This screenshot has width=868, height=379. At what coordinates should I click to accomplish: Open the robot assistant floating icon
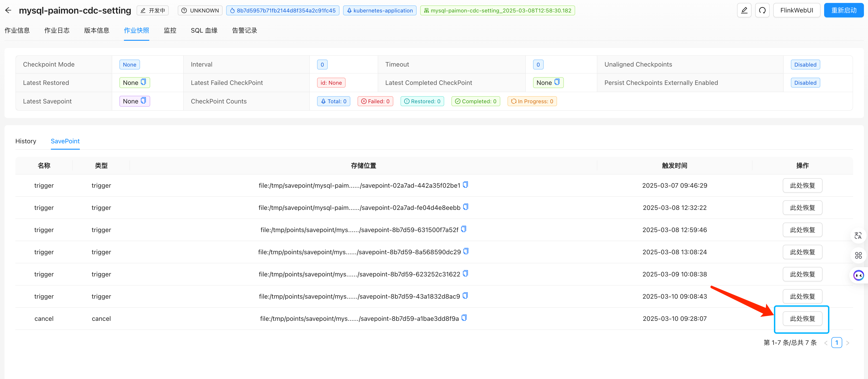[x=858, y=275]
